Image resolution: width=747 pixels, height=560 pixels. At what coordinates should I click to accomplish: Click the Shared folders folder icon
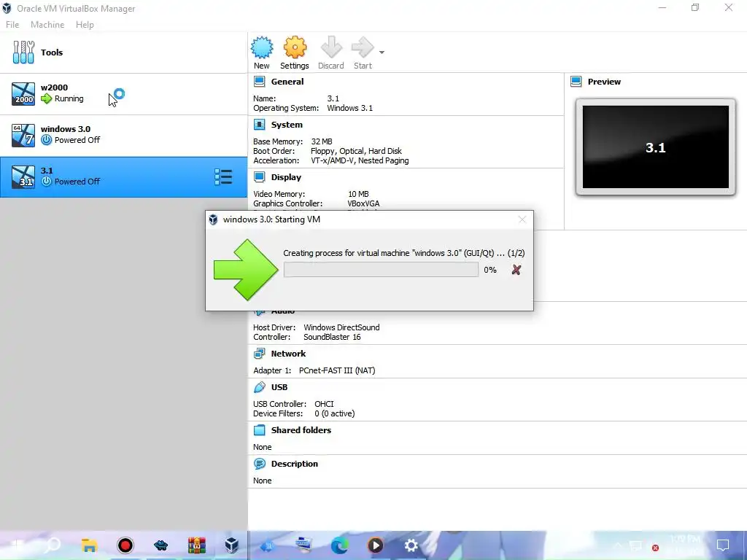[x=259, y=430]
